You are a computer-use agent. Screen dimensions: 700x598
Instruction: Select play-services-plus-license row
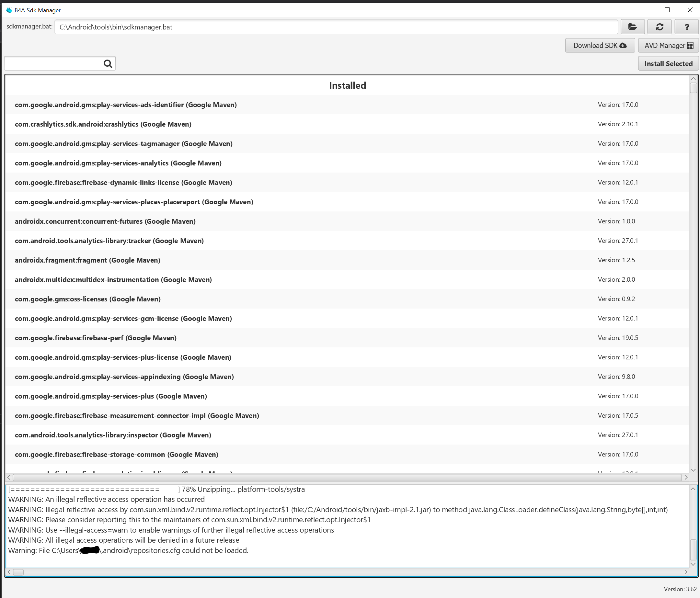pyautogui.click(x=347, y=357)
